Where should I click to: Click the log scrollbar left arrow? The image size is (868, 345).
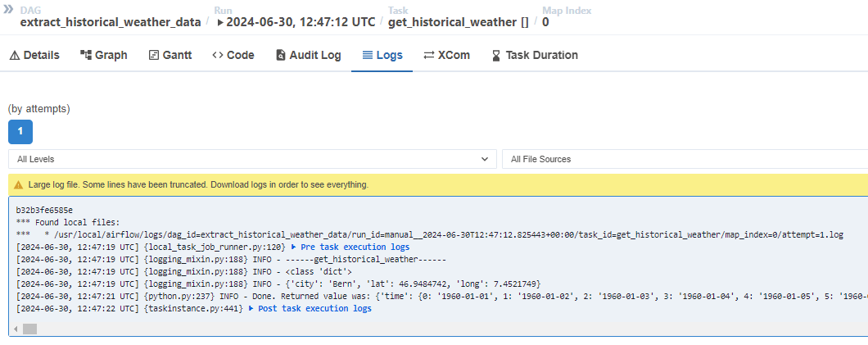point(16,329)
